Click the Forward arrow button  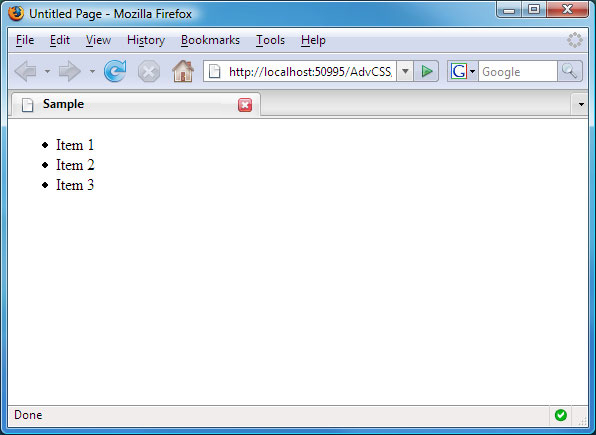[70, 71]
